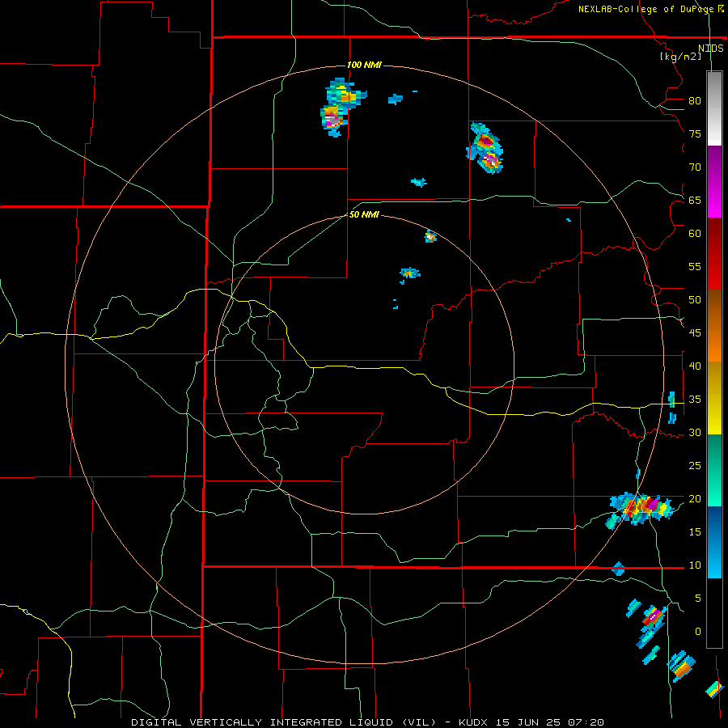
Task: Pick the magenta-purple segment of the VIL color bar
Action: [714, 181]
